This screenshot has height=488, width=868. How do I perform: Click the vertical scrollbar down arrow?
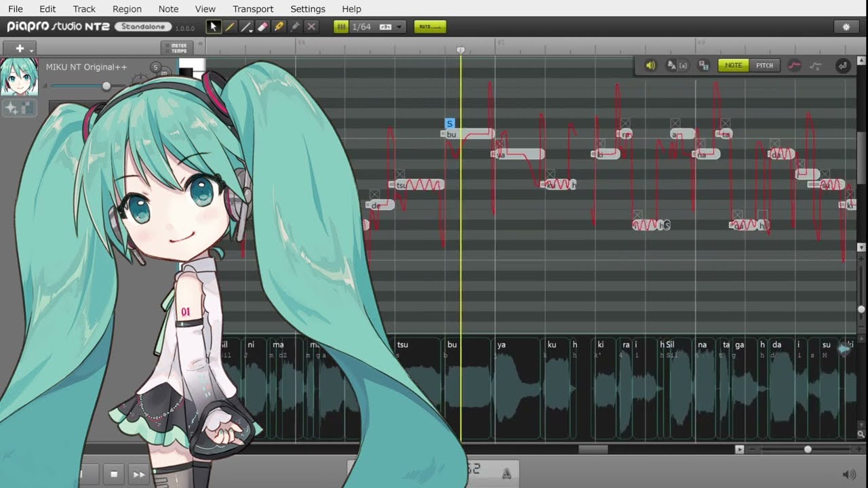862,247
